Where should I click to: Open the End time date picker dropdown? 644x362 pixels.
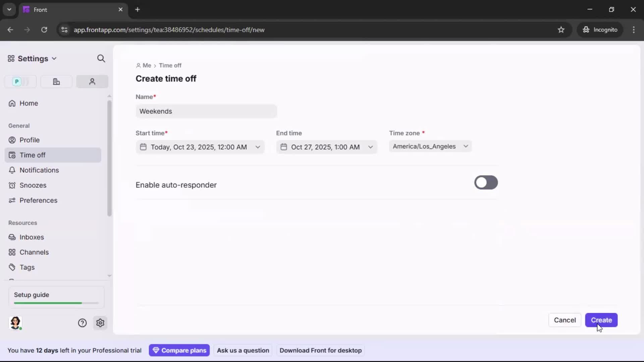(x=370, y=147)
